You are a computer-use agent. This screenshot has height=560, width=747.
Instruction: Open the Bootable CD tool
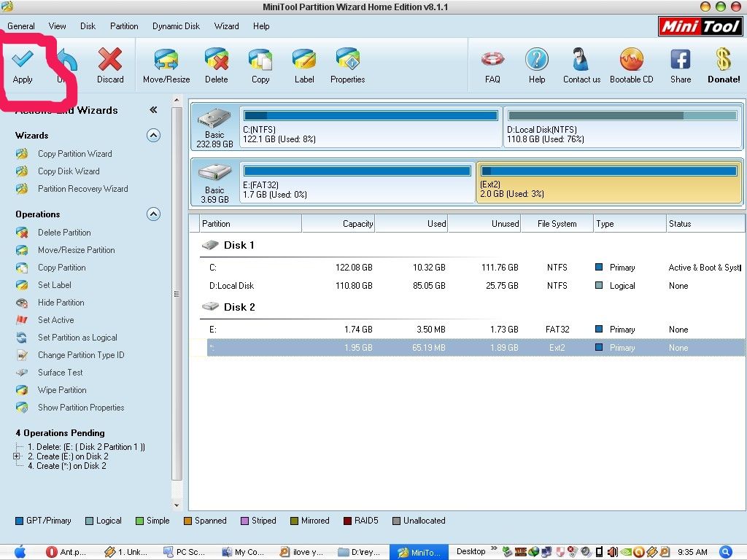pyautogui.click(x=631, y=61)
